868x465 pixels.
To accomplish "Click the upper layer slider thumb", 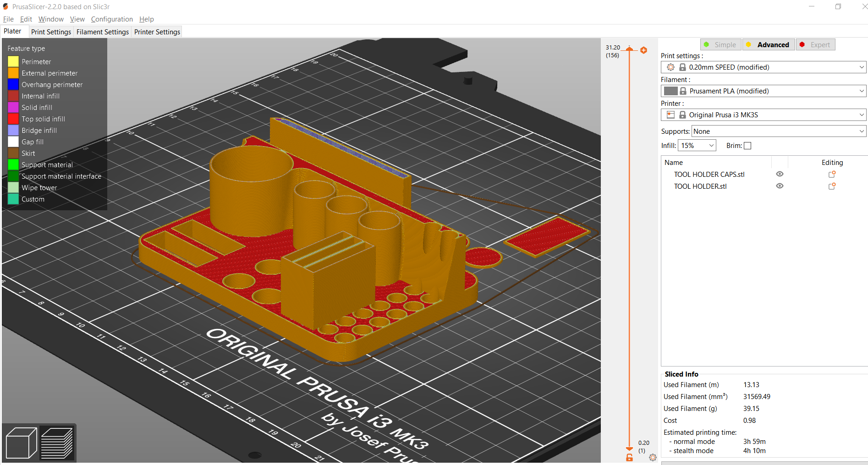I will coord(629,49).
